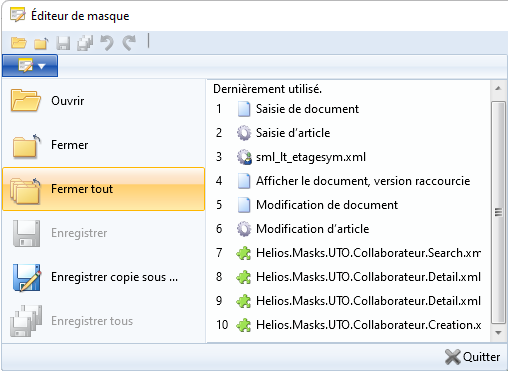Click the redo arrow toolbar icon

(129, 43)
